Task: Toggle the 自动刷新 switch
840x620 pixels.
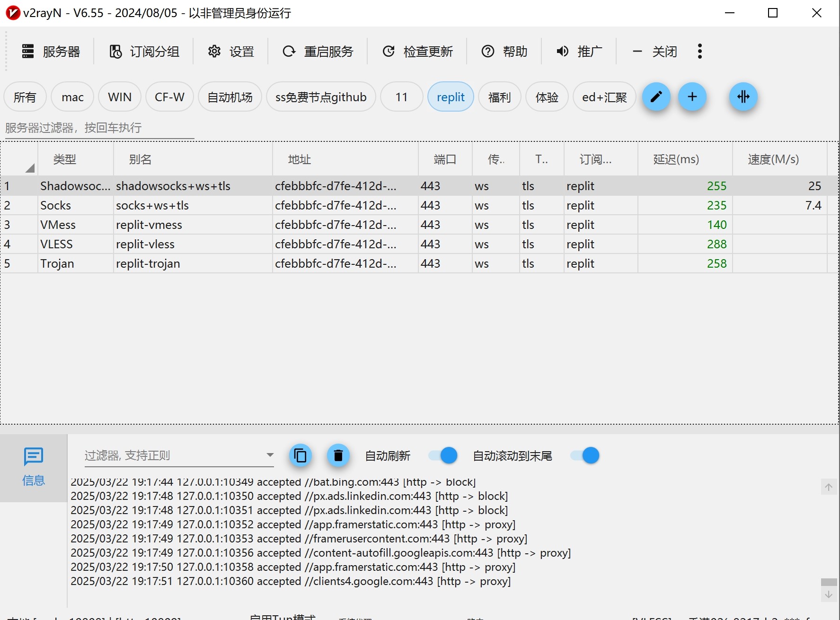Action: tap(443, 455)
